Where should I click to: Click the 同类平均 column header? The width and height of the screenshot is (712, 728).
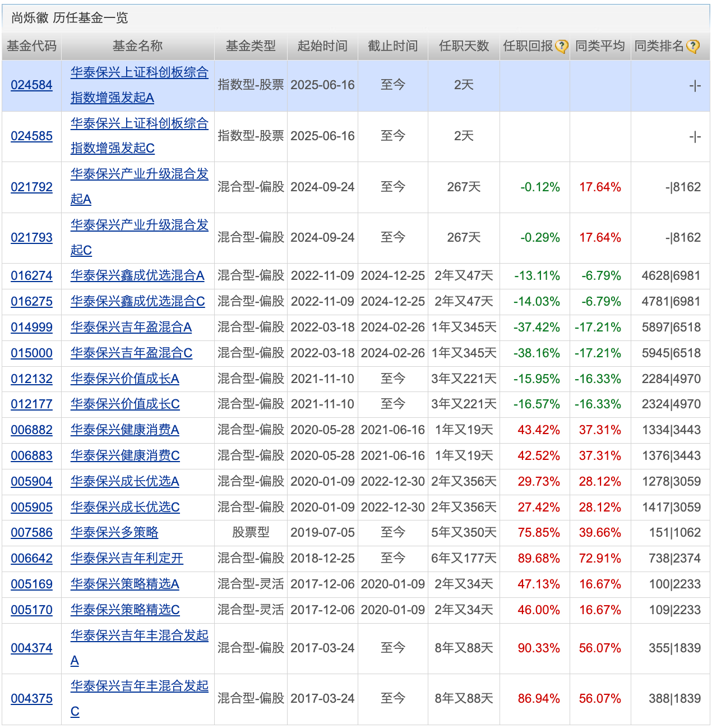point(600,47)
